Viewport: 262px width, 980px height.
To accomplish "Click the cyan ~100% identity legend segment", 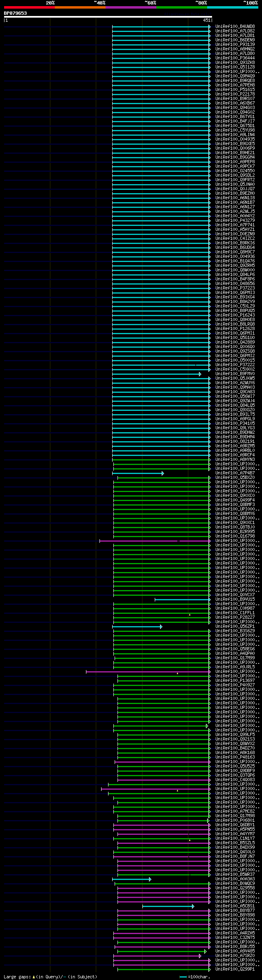I will [232, 7].
